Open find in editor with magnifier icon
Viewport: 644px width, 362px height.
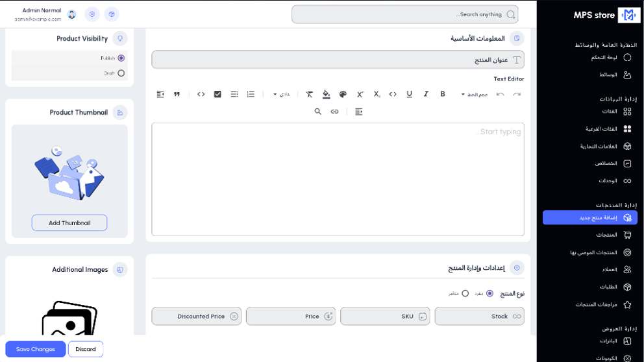[x=318, y=112]
